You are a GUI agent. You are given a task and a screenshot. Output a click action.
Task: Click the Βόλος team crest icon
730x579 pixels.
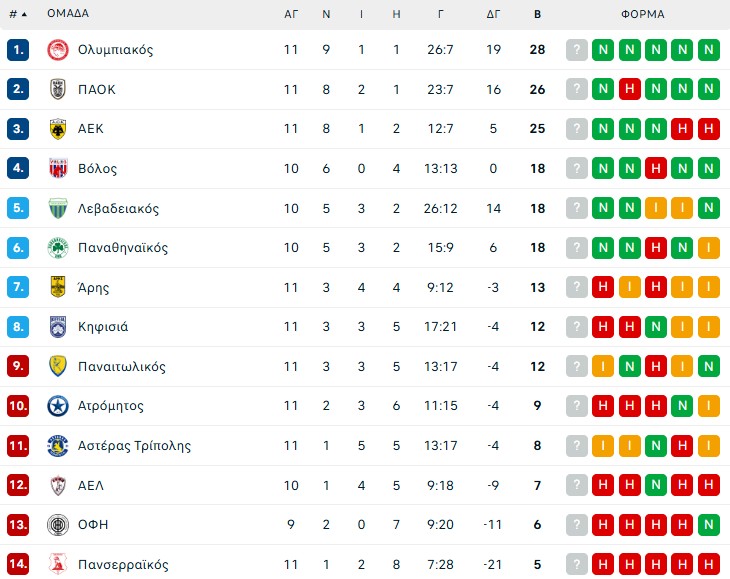[57, 168]
